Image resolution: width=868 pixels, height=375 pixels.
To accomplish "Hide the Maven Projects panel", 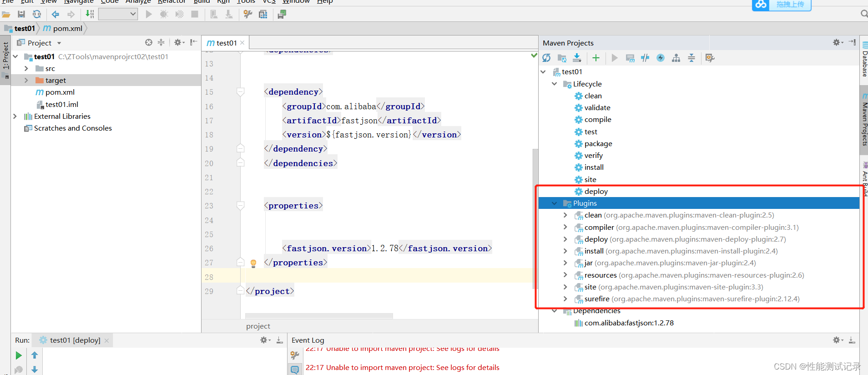I will click(x=852, y=42).
